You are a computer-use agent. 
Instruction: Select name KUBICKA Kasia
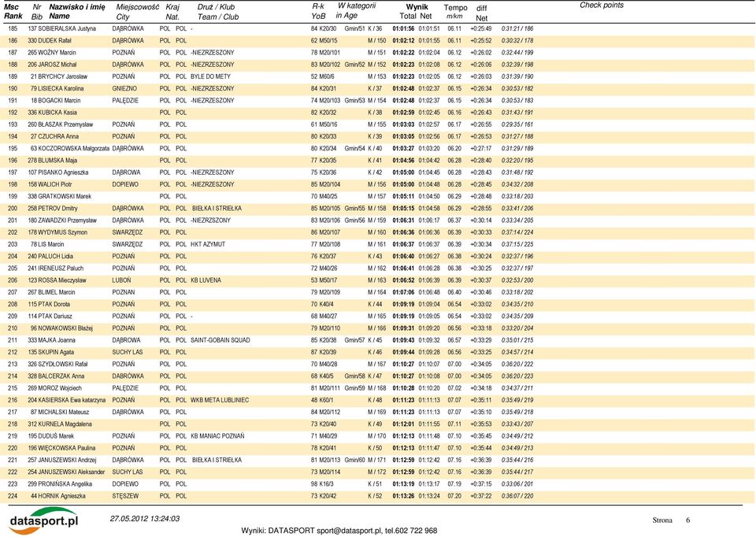click(57, 113)
